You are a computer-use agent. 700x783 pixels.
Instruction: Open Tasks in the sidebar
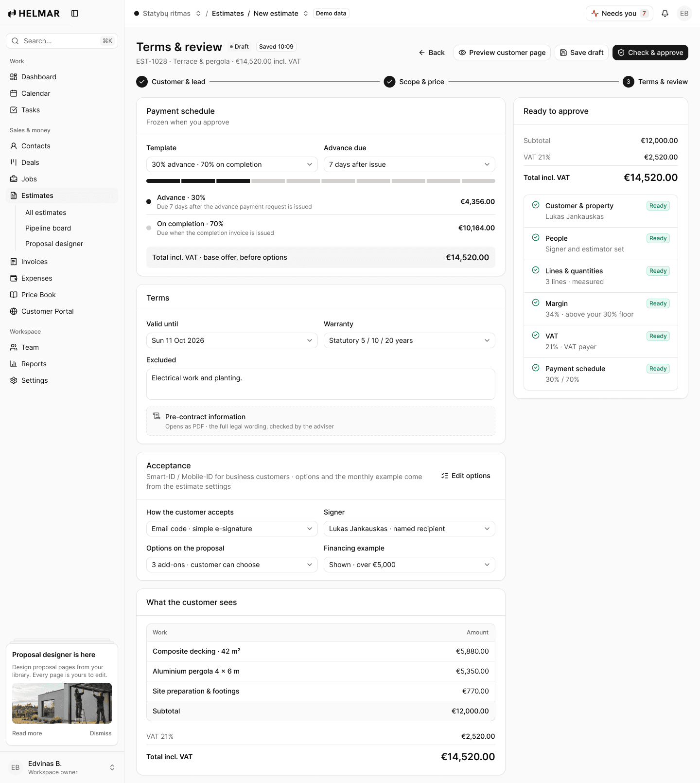(62, 110)
